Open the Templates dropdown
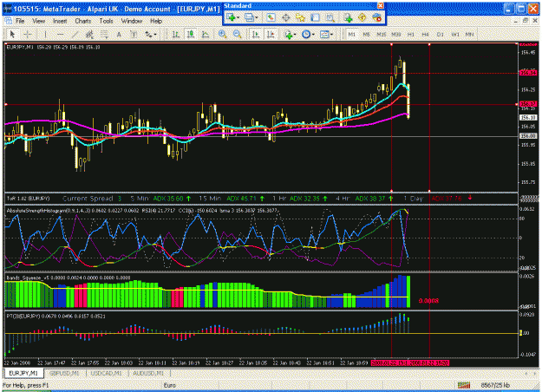 326,34
